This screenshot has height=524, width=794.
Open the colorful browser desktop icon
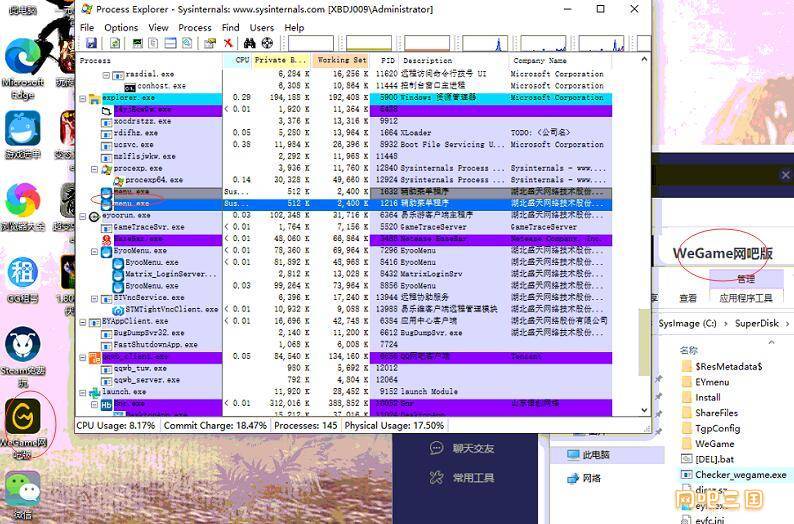[x=23, y=200]
